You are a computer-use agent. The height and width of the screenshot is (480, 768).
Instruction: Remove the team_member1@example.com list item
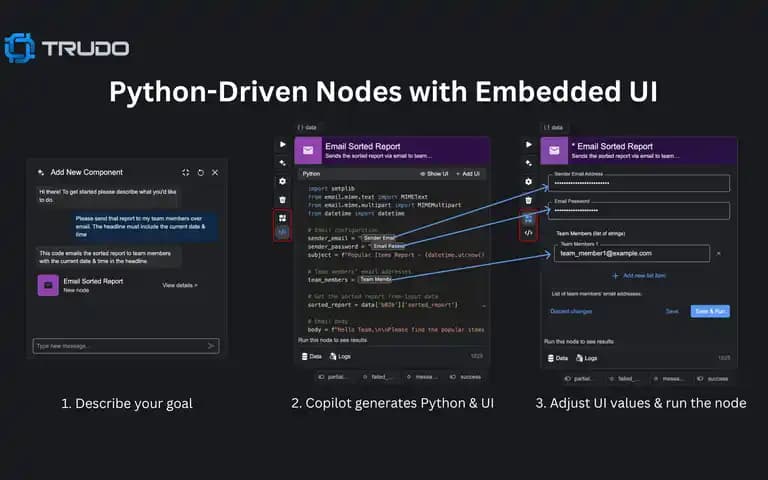pos(719,254)
